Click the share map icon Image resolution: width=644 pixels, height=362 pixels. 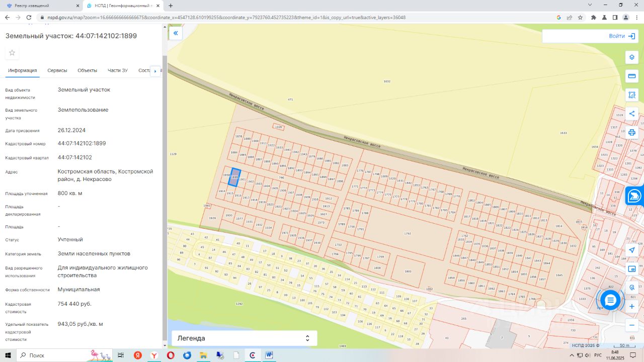pyautogui.click(x=632, y=114)
